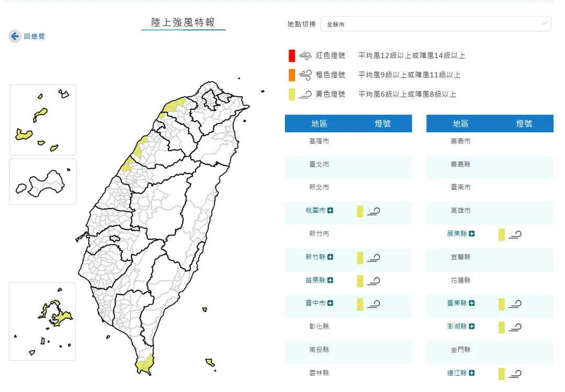This screenshot has width=565, height=392.
Task: Click the 連江縣 region link
Action: coord(457,373)
